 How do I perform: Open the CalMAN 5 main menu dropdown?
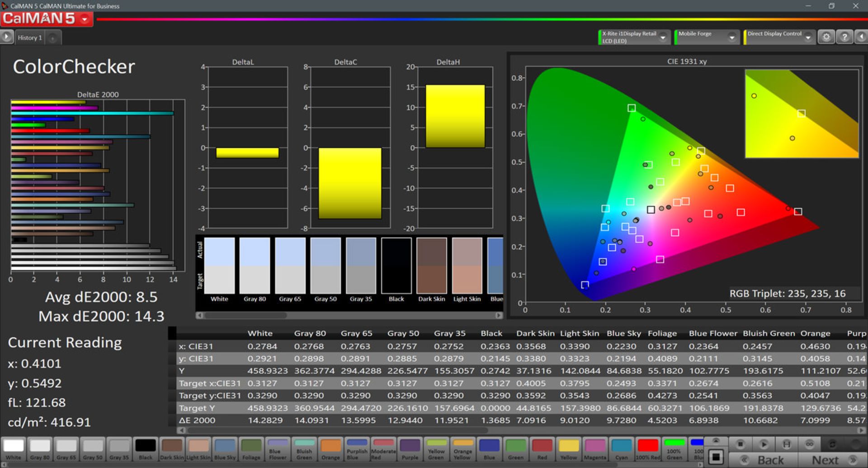tap(85, 19)
